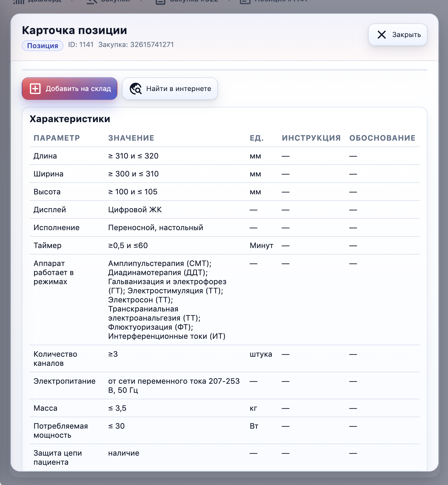Select 'Защита цепи пациента' parameter cell
Viewport: 448px width, 485px height.
[x=58, y=457]
